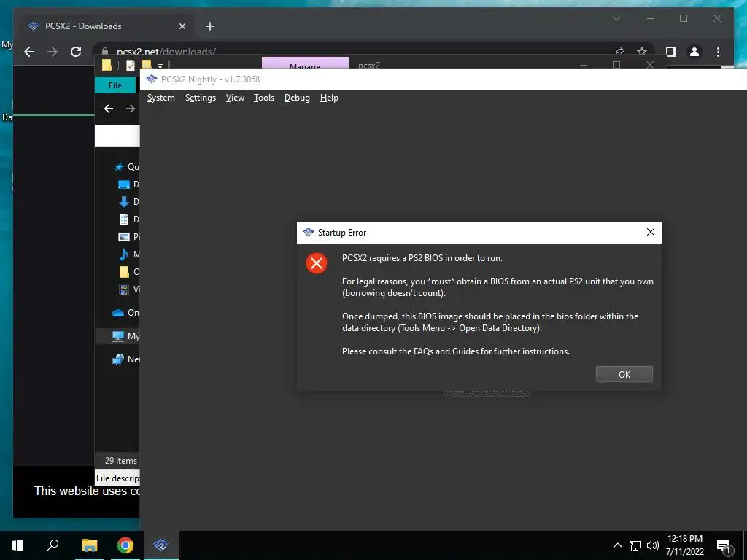Image resolution: width=747 pixels, height=560 pixels.
Task: Open network status tray icon
Action: (635, 545)
